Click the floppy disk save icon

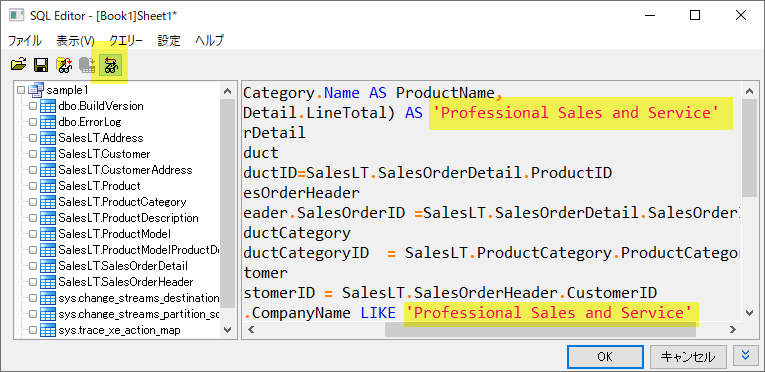40,64
